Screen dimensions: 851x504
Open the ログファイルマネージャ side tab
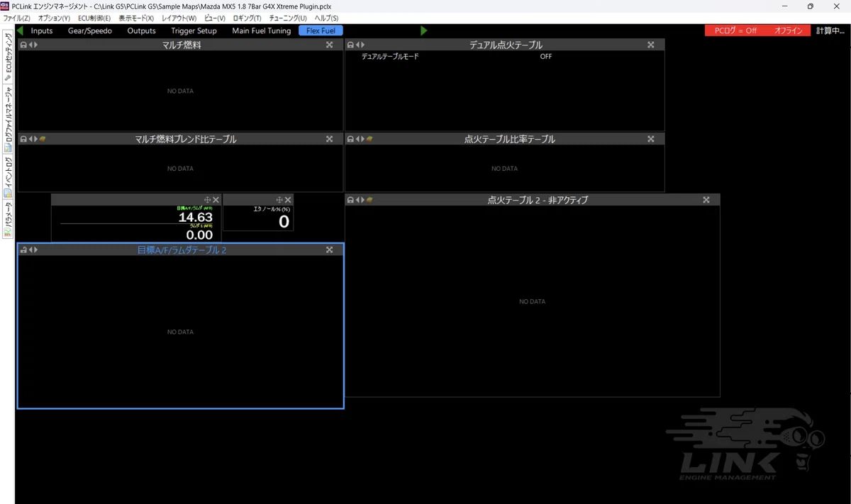click(8, 120)
